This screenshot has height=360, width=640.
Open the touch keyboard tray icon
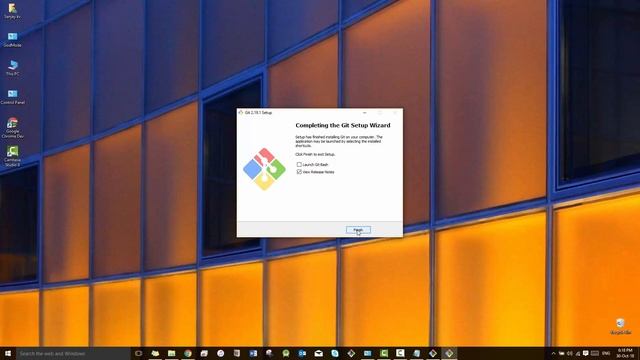point(595,353)
